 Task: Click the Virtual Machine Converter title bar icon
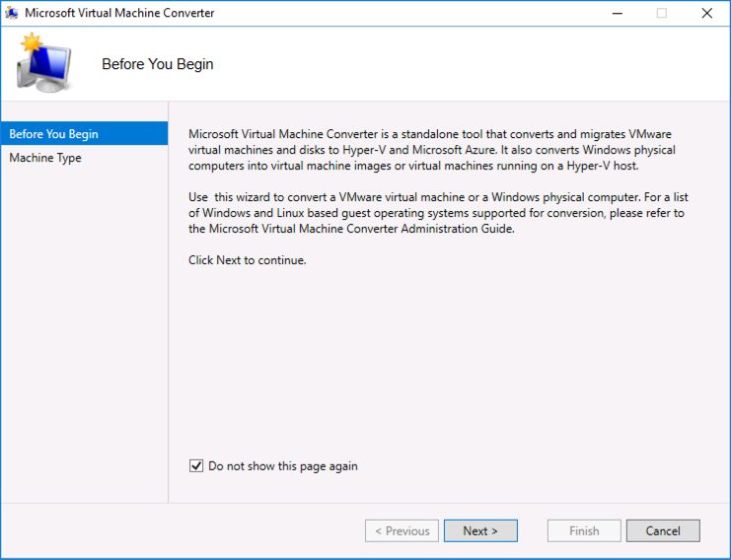tap(12, 13)
